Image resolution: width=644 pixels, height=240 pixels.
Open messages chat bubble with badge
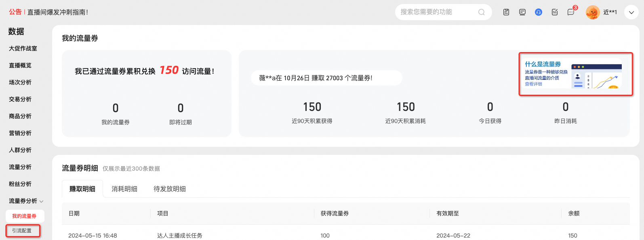tap(571, 12)
